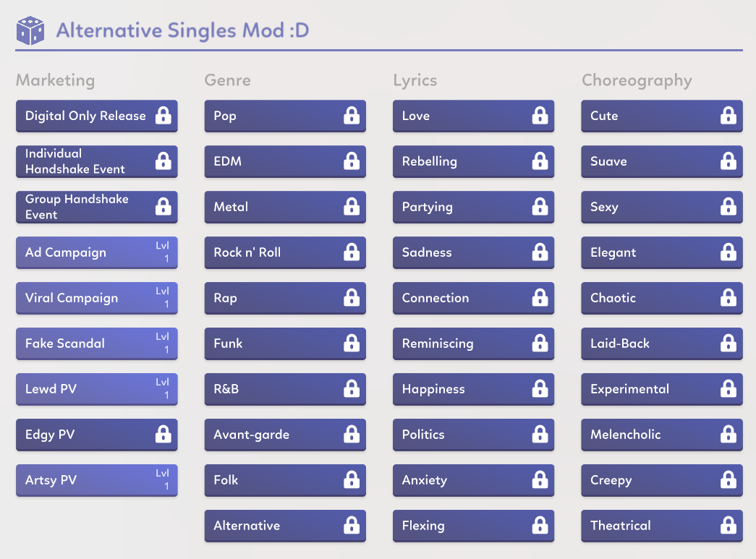The image size is (756, 559).
Task: Click the lock icon on Edgy PV
Action: 163,435
